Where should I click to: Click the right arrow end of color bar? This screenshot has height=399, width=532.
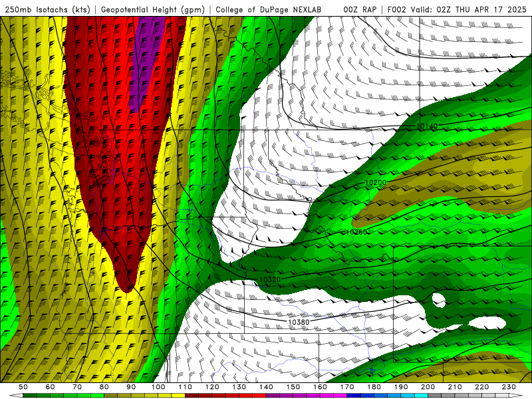(x=516, y=396)
